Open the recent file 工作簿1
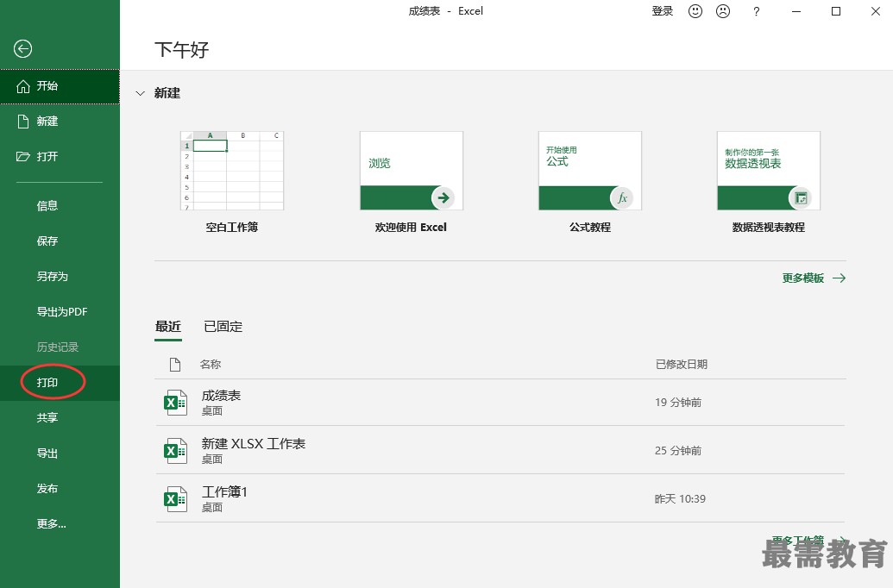Image resolution: width=893 pixels, height=588 pixels. click(x=500, y=499)
